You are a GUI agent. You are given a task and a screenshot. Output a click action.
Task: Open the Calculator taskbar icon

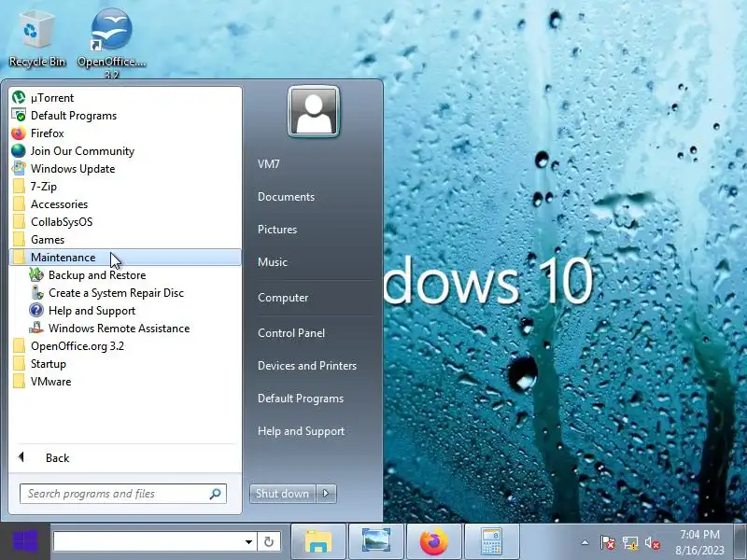[x=492, y=542]
